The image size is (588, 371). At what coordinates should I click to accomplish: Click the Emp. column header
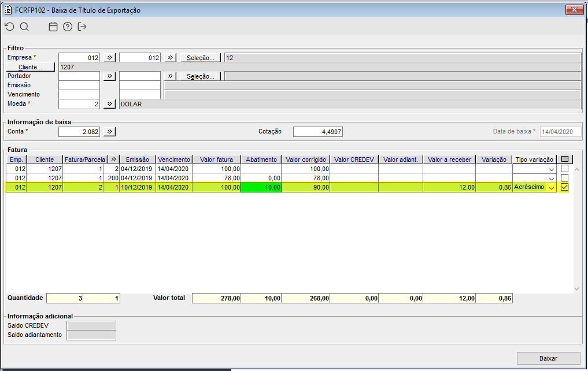pos(16,159)
